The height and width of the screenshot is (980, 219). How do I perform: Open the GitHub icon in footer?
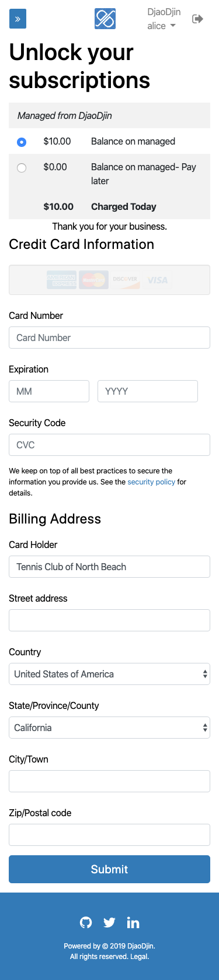[86, 922]
